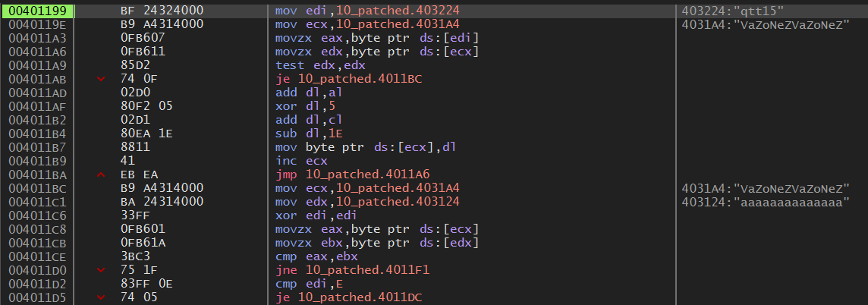
Task: Click instruction movzx edx,byte ptr ds:[ecx]
Action: click(x=377, y=52)
